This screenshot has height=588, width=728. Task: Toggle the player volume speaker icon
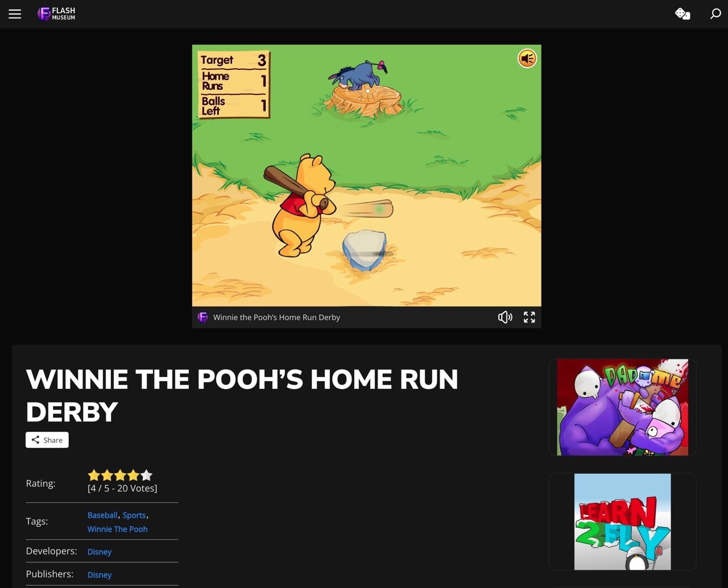point(505,317)
